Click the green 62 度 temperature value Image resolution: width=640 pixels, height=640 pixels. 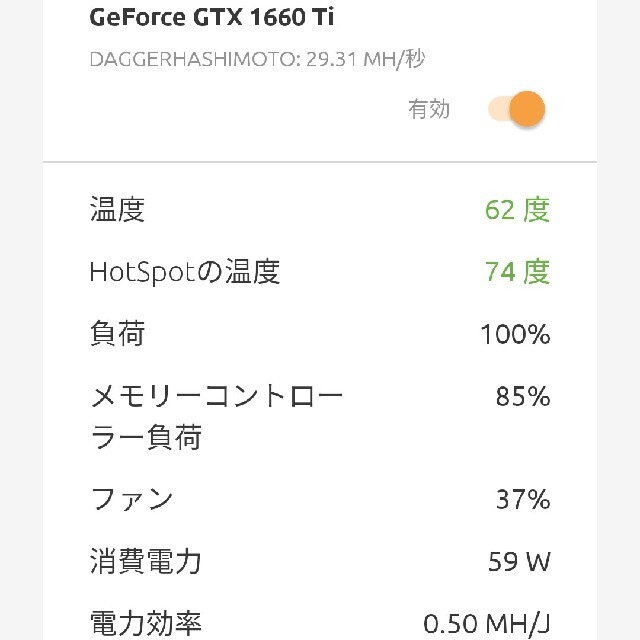click(x=518, y=209)
